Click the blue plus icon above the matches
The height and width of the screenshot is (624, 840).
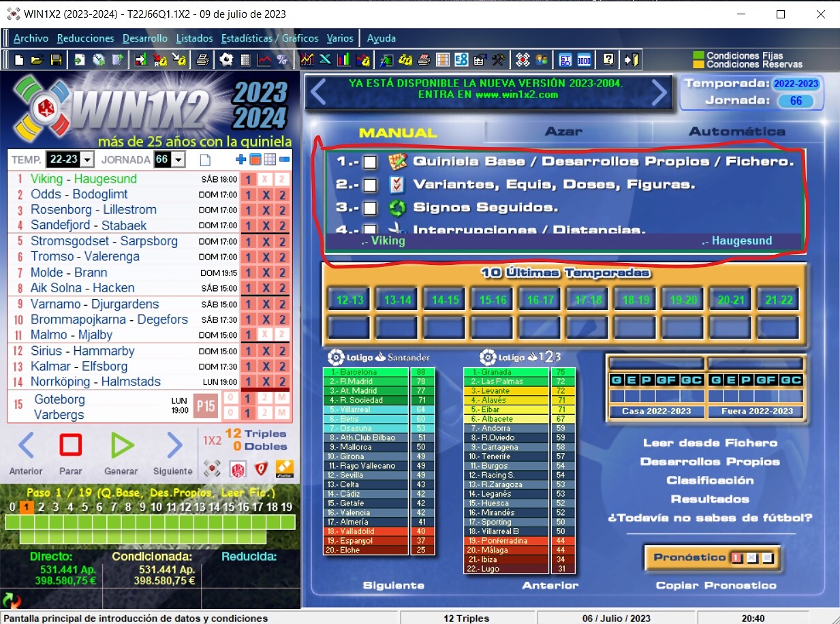click(240, 160)
